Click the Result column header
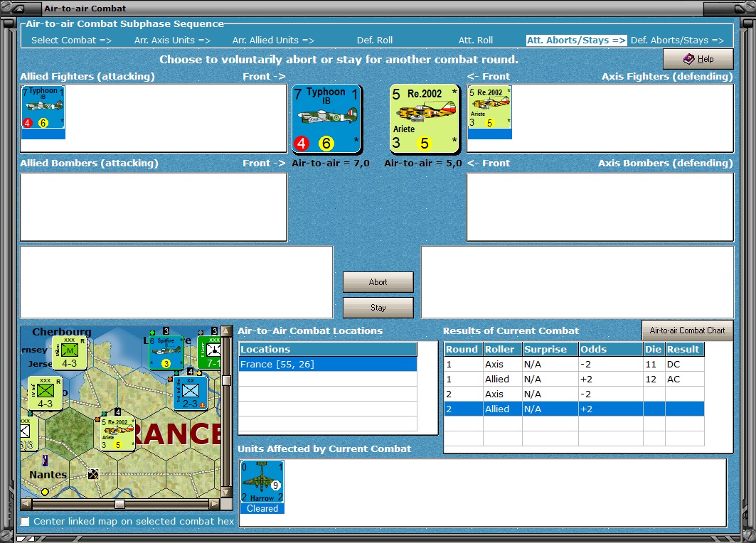Image resolution: width=756 pixels, height=543 pixels. tap(685, 349)
